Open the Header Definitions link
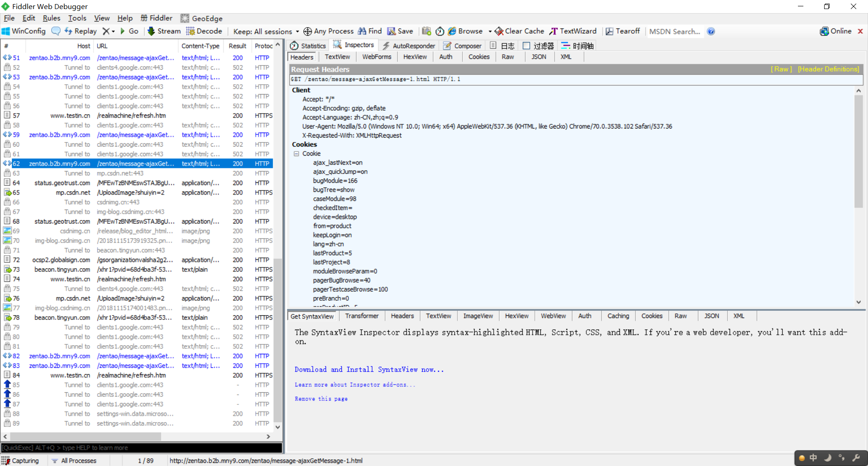The height and width of the screenshot is (466, 868). pos(828,69)
